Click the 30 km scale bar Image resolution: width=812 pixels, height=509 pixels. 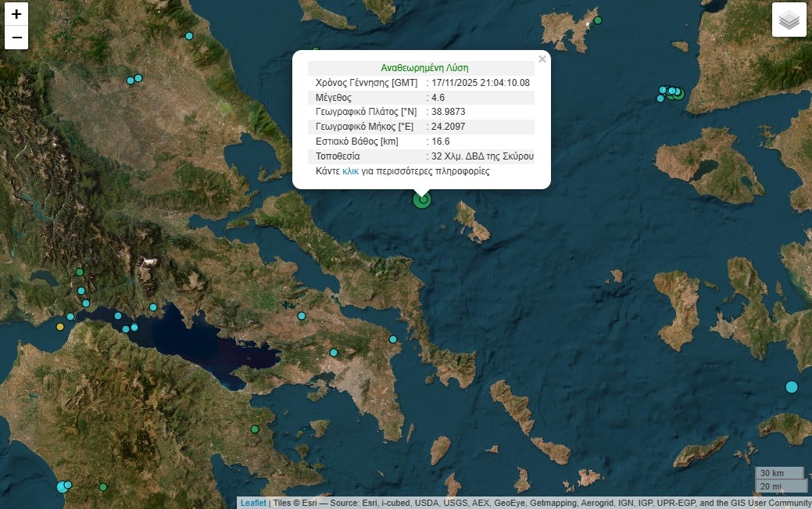point(779,473)
